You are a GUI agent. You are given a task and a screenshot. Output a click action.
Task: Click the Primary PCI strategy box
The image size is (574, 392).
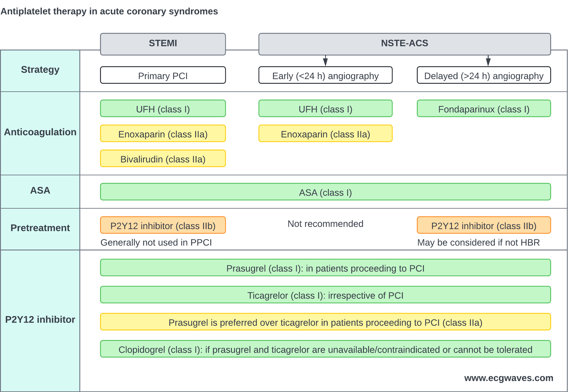click(163, 75)
